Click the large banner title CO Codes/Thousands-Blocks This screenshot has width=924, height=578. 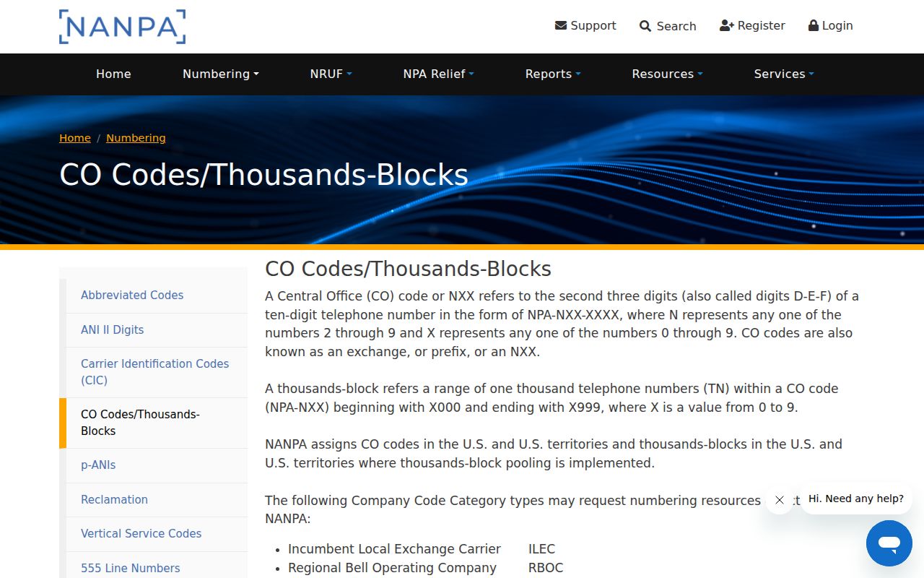[263, 176]
